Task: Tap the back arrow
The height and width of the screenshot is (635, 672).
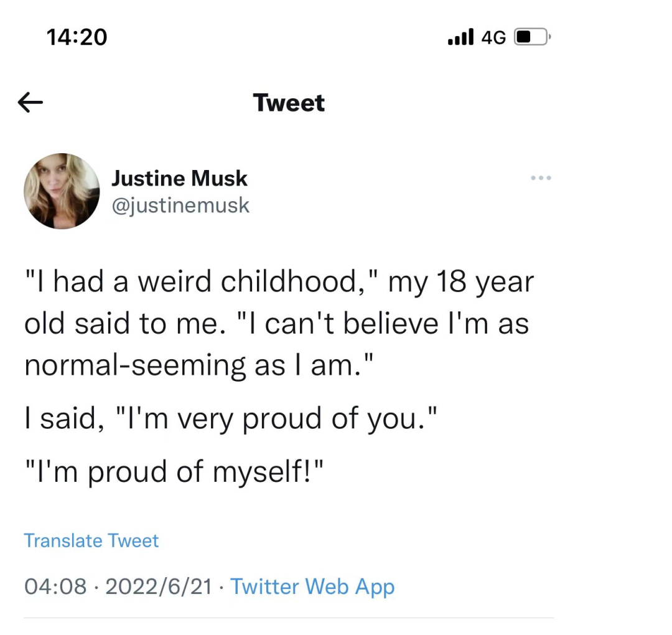Action: (x=30, y=103)
